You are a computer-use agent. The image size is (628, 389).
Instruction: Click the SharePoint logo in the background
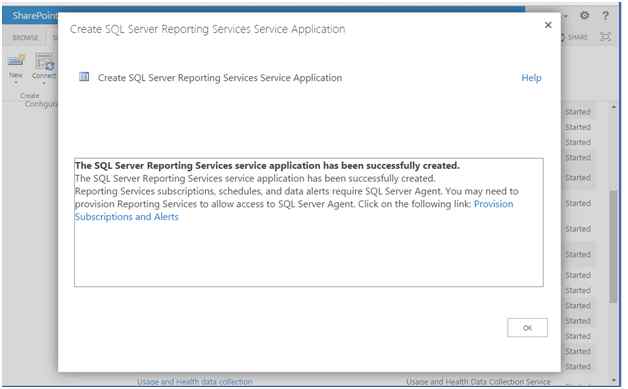(x=34, y=16)
